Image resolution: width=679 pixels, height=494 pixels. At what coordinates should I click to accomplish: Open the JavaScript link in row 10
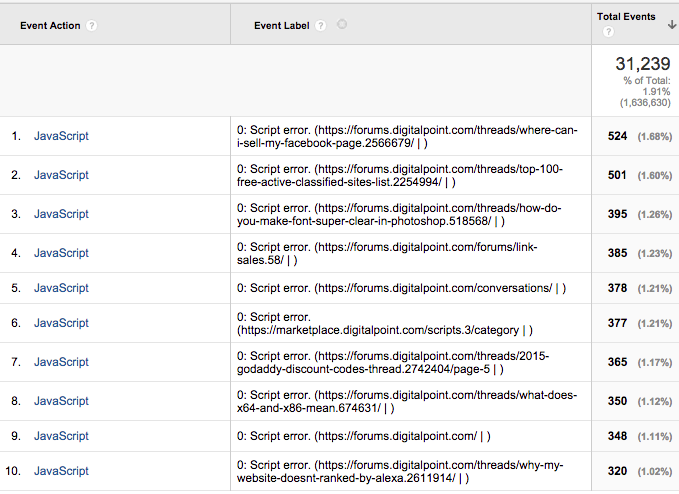pyautogui.click(x=61, y=470)
